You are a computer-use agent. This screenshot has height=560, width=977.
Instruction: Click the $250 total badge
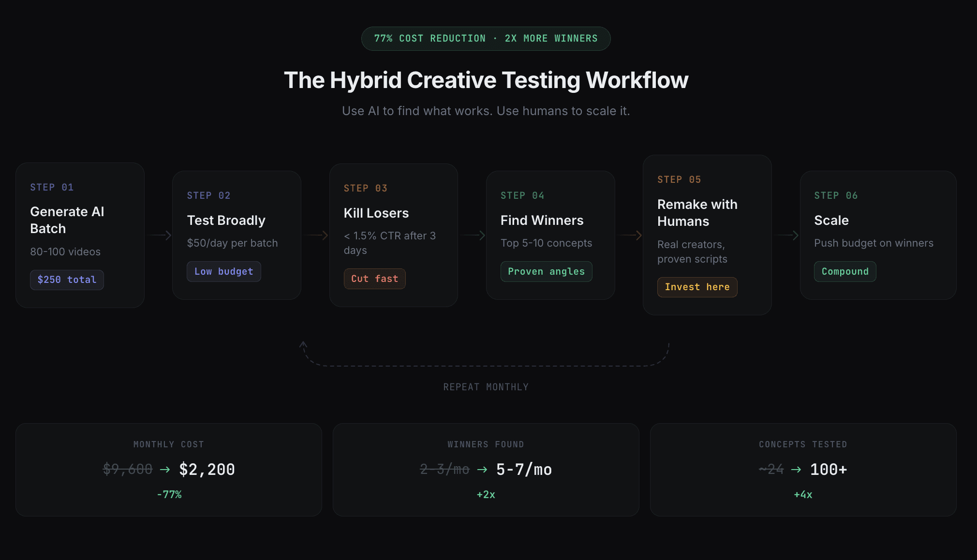pyautogui.click(x=67, y=280)
